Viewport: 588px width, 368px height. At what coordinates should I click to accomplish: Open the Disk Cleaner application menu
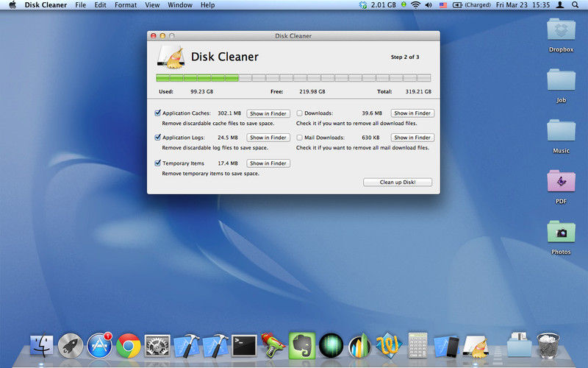click(46, 5)
